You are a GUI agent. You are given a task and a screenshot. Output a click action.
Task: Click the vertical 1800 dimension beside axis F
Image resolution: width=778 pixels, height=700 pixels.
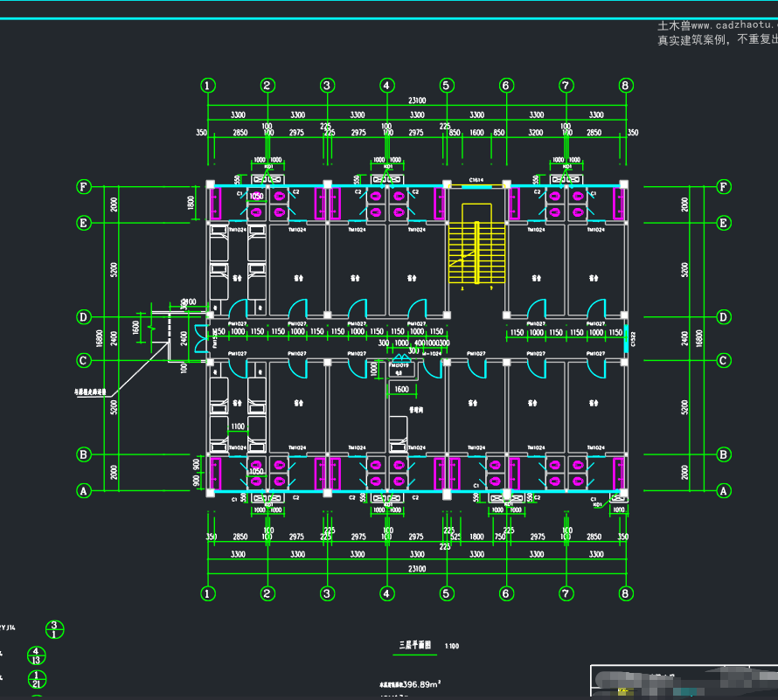coord(191,203)
